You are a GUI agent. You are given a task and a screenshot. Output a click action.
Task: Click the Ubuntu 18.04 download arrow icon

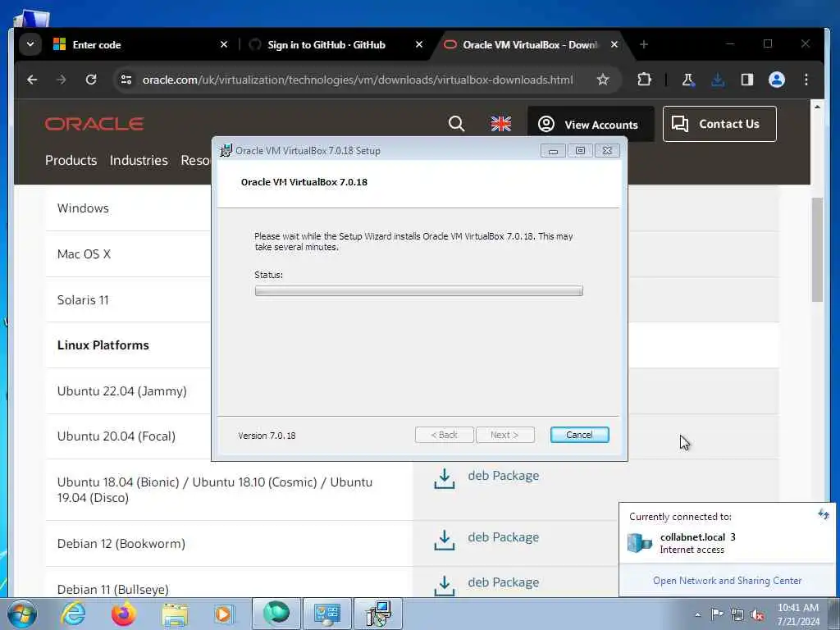444,479
